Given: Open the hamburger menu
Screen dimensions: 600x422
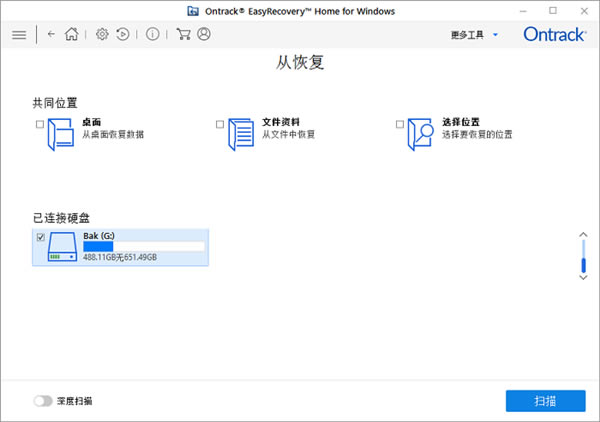Looking at the screenshot, I should [x=19, y=34].
